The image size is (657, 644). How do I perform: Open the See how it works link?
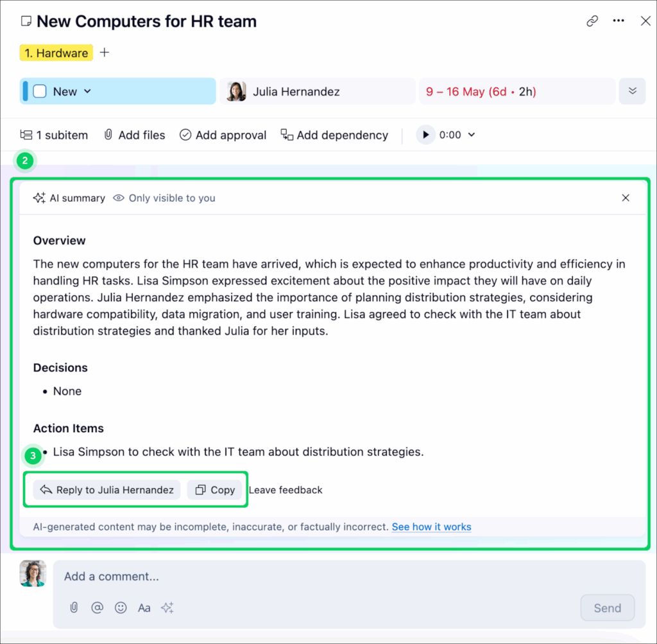tap(431, 527)
